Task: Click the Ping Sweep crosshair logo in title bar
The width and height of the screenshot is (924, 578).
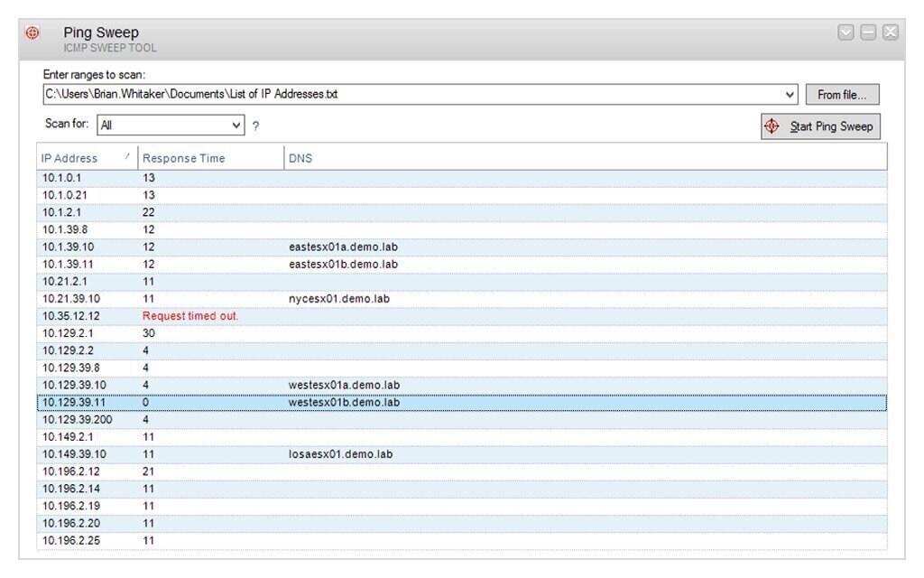Action: pos(32,32)
